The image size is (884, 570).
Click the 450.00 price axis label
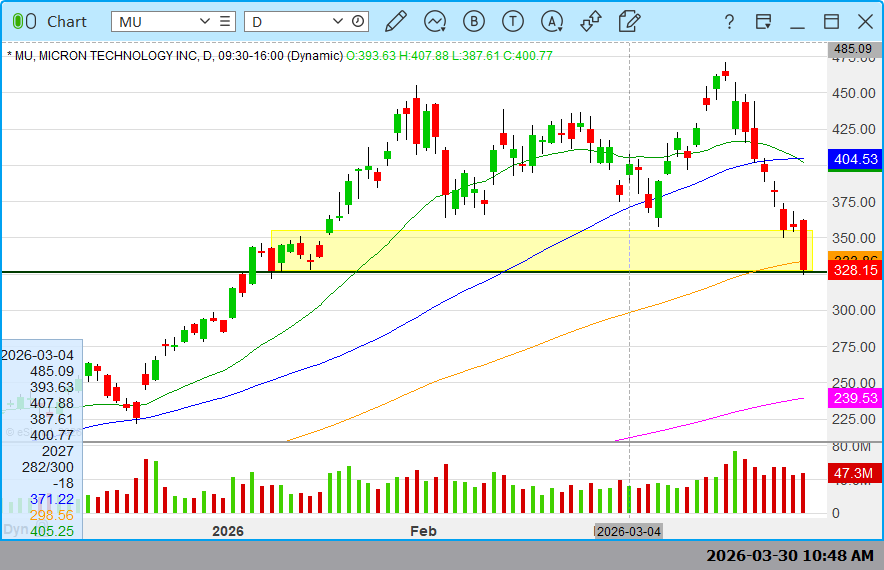[x=854, y=93]
